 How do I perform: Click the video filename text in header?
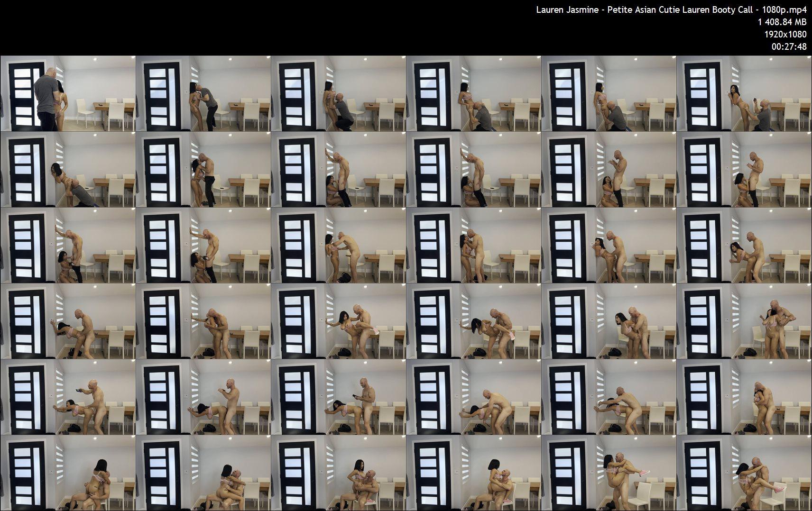pos(671,10)
